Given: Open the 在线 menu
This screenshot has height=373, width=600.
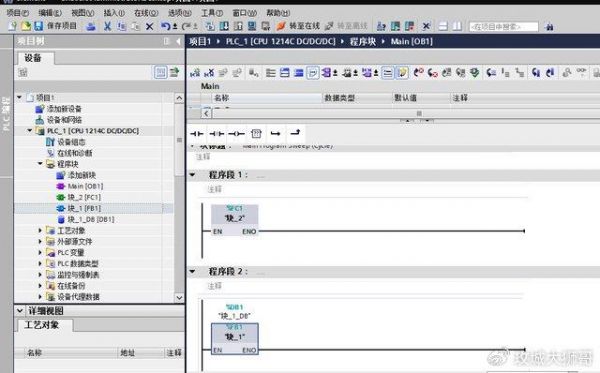Looking at the screenshot, I should [x=146, y=13].
